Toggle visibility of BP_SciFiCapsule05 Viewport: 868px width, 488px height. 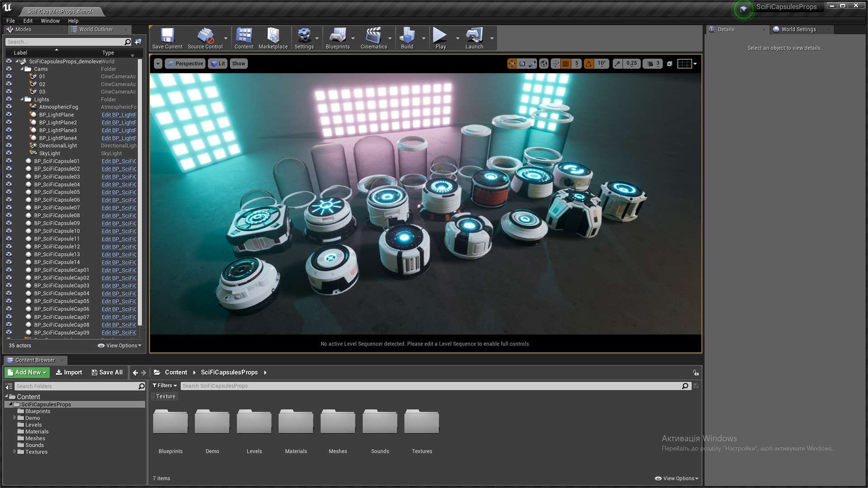[9, 192]
